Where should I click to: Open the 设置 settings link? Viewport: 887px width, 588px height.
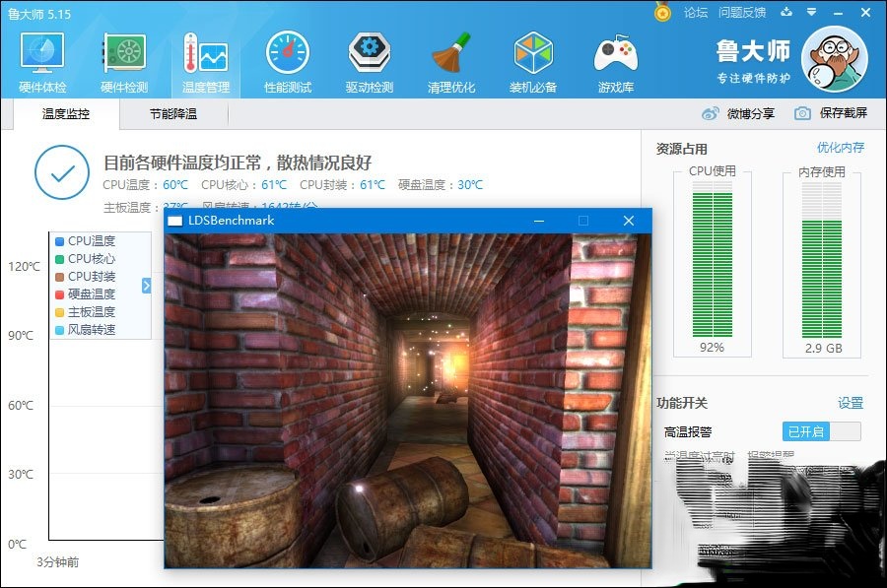coord(851,403)
